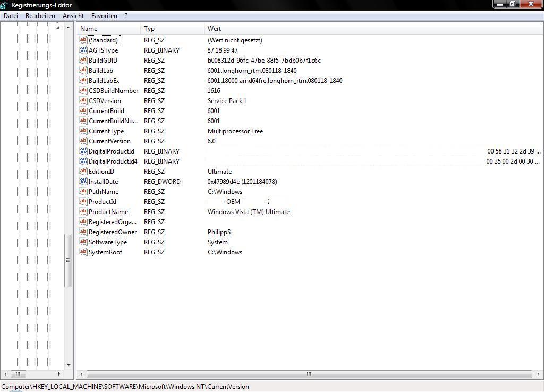Collapse the expanded tree node arrow

coord(58,28)
